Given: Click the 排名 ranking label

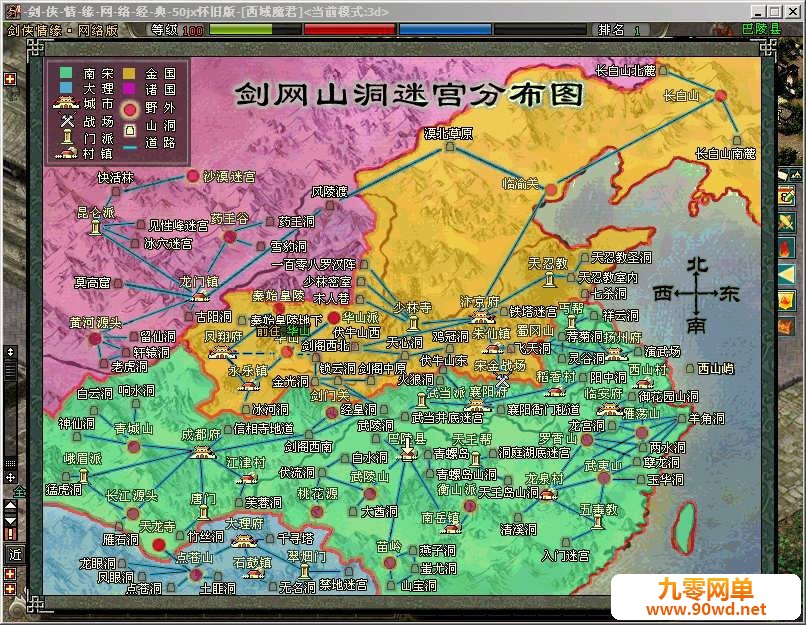Looking at the screenshot, I should (x=611, y=30).
